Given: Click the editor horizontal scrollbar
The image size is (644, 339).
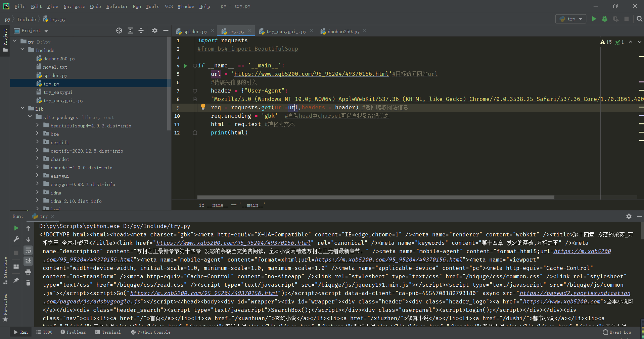Looking at the screenshot, I should tap(375, 197).
